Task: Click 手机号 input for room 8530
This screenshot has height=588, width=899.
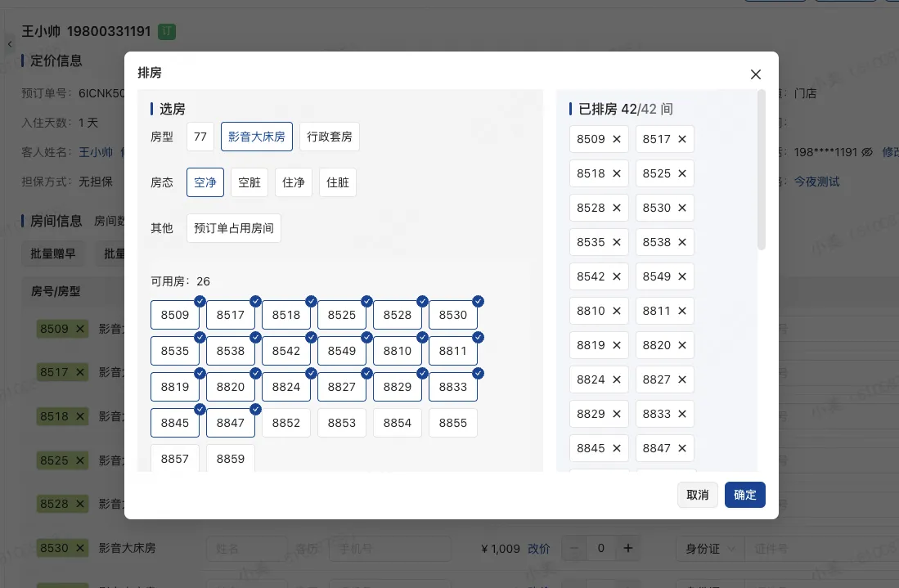Action: (390, 549)
